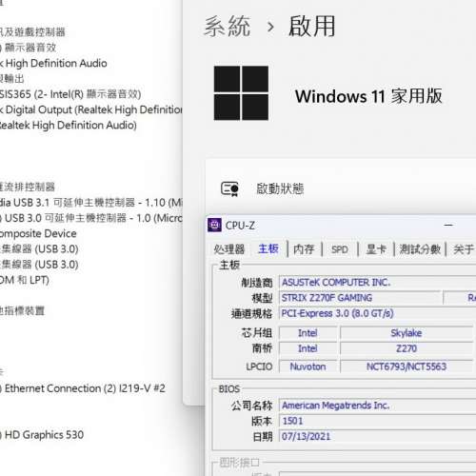Viewport: 476px width, 476px height.
Task: Select the 顯示器音效 device in Device Manager
Action: (x=29, y=48)
